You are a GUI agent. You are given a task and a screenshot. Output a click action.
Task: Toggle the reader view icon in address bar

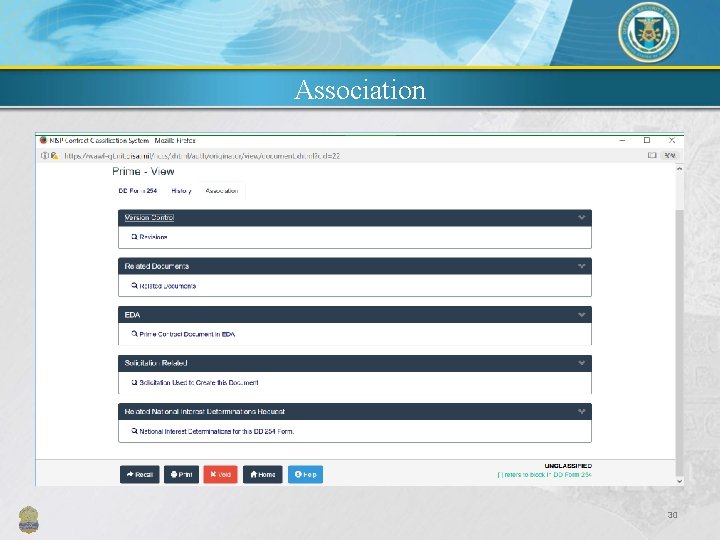click(x=652, y=155)
